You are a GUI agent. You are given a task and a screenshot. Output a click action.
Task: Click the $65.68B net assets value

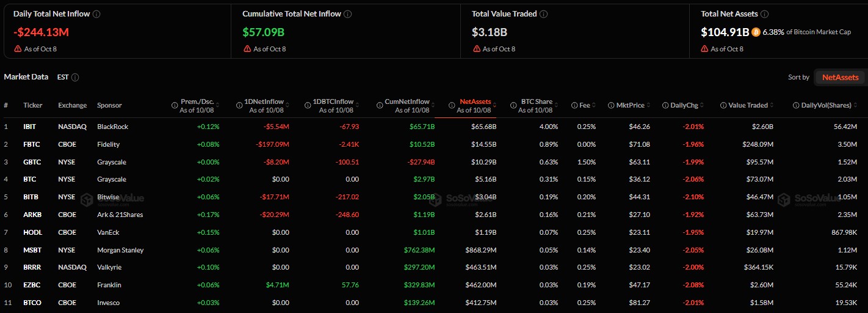point(483,127)
